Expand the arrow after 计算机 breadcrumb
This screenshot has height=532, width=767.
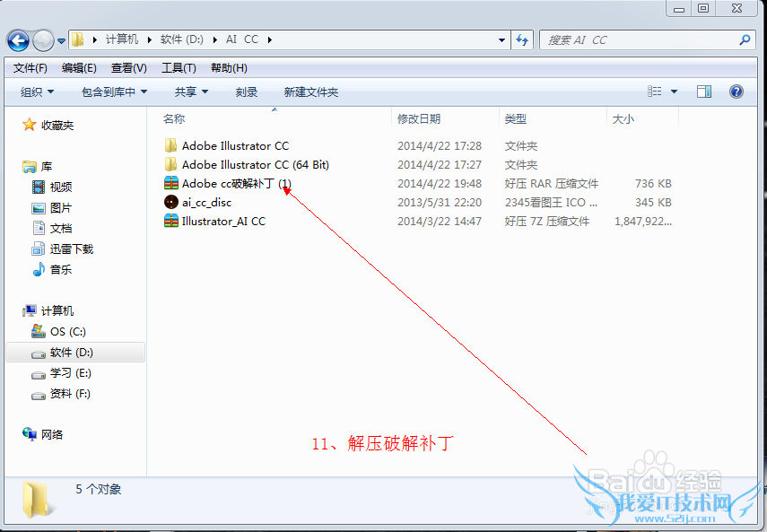[x=149, y=40]
